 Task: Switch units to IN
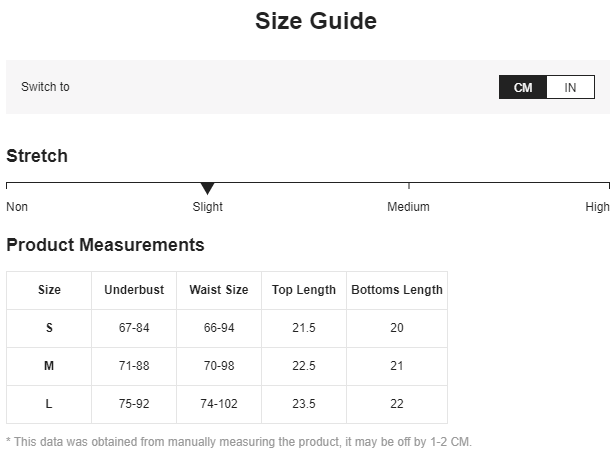pos(570,87)
